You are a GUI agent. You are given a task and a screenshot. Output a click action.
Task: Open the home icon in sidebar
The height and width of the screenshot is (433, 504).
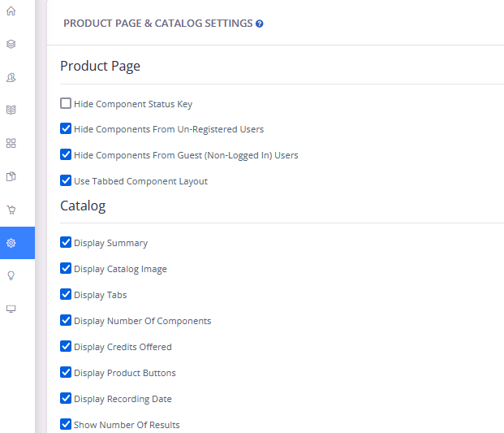pos(11,11)
